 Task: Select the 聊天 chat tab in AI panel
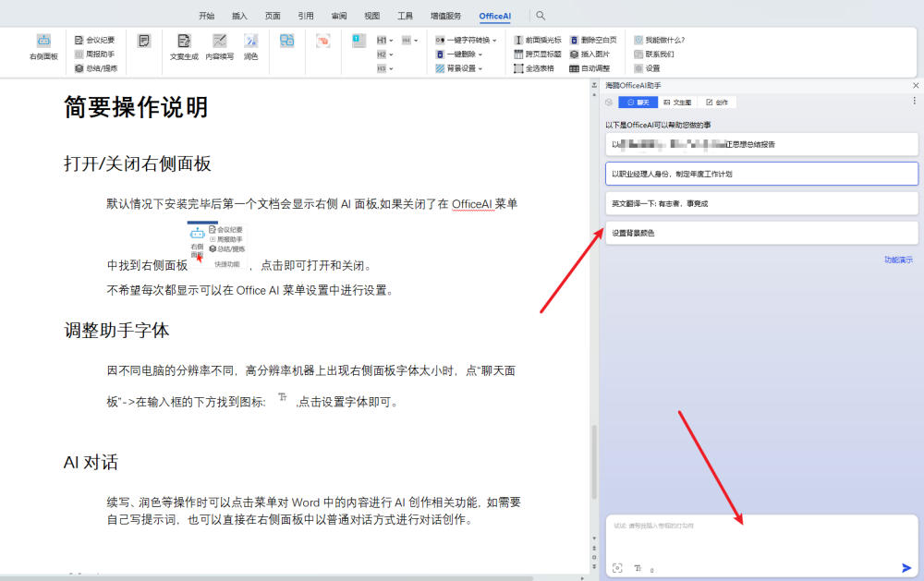point(638,103)
